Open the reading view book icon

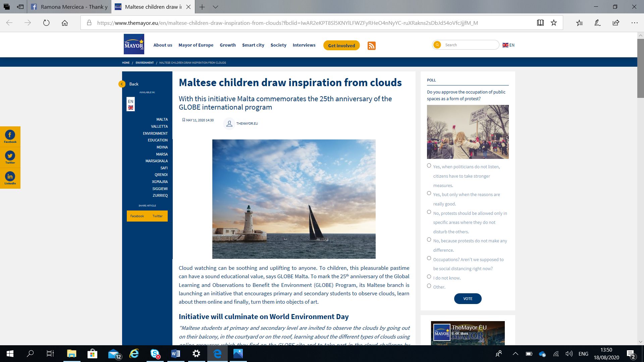point(540,23)
